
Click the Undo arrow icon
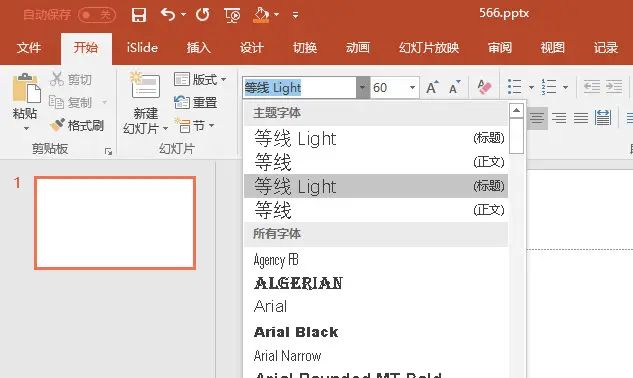(x=168, y=15)
